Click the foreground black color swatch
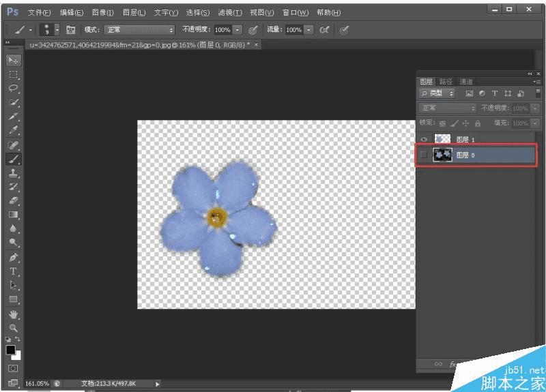 pos(11,350)
